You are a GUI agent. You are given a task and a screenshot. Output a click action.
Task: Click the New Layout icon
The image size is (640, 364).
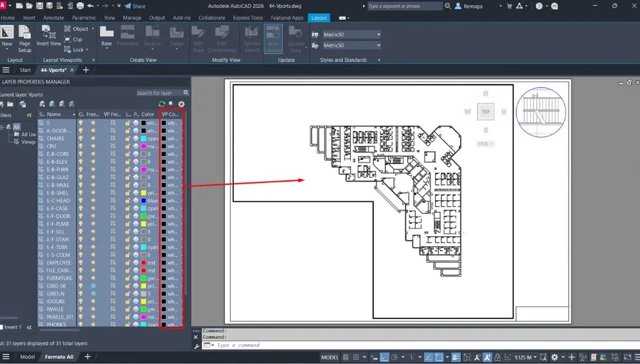click(7, 33)
